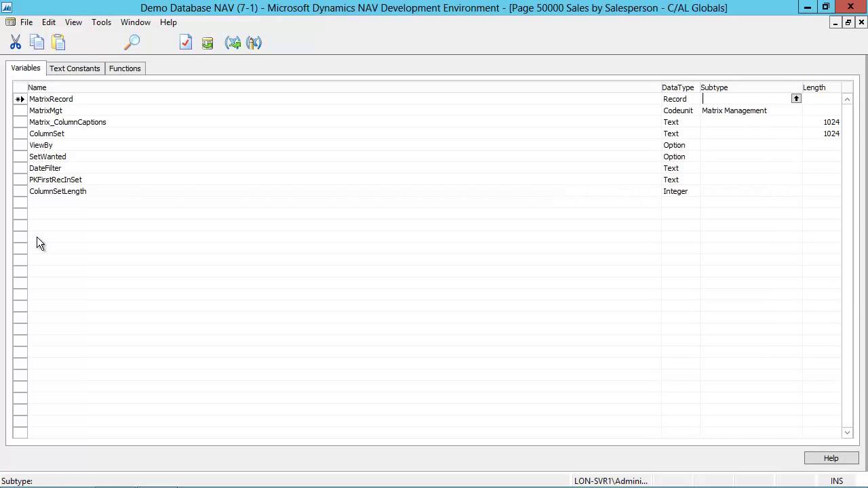Screen dimensions: 868x488
Task: Click the Help button at bottom right
Action: (831, 458)
